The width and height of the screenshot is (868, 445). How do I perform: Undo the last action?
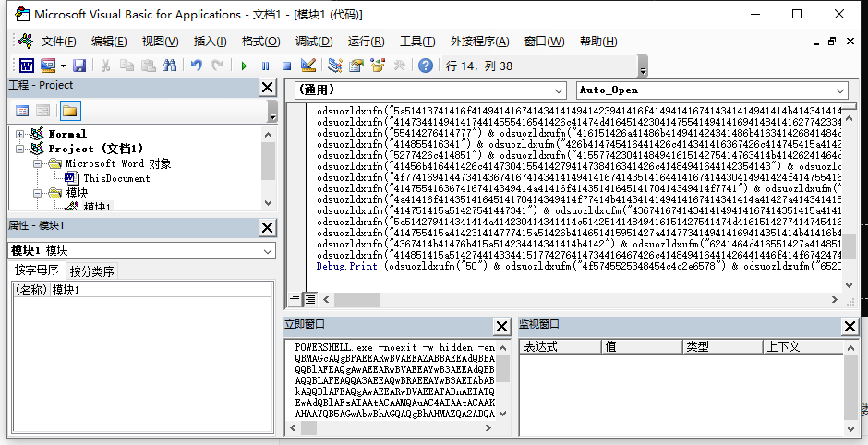pyautogui.click(x=196, y=66)
